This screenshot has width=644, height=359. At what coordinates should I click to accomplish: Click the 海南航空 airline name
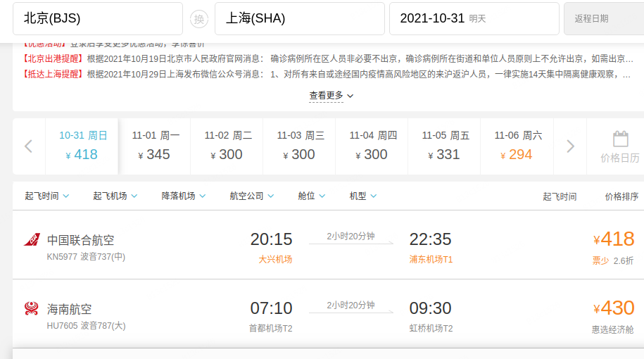[70, 309]
